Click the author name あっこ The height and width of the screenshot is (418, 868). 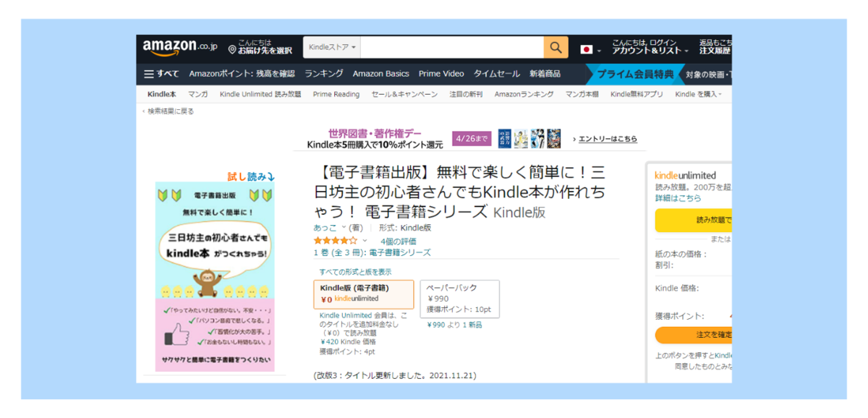(x=325, y=227)
